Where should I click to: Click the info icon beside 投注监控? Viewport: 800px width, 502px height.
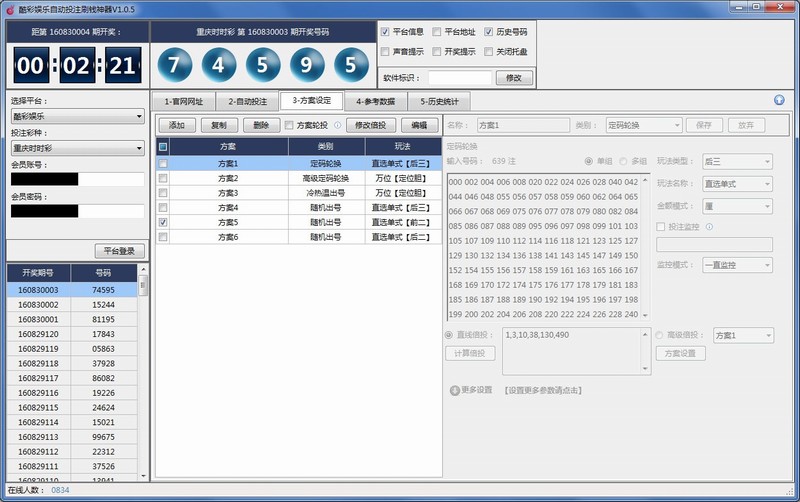click(709, 227)
